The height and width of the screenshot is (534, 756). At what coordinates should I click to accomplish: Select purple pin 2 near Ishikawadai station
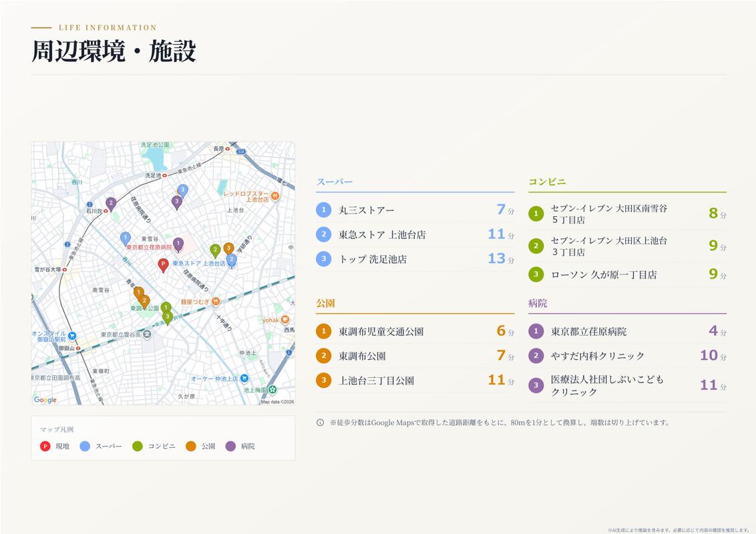(x=111, y=204)
